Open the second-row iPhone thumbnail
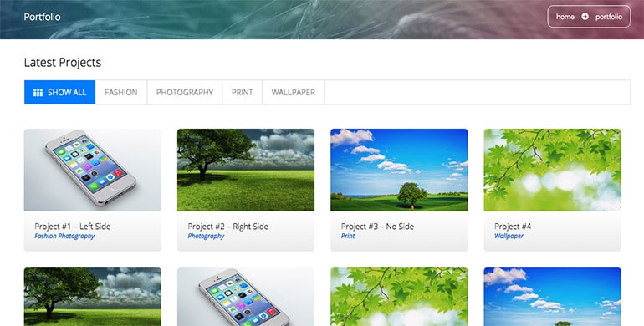Screen dimensions: 644x326 (246, 297)
